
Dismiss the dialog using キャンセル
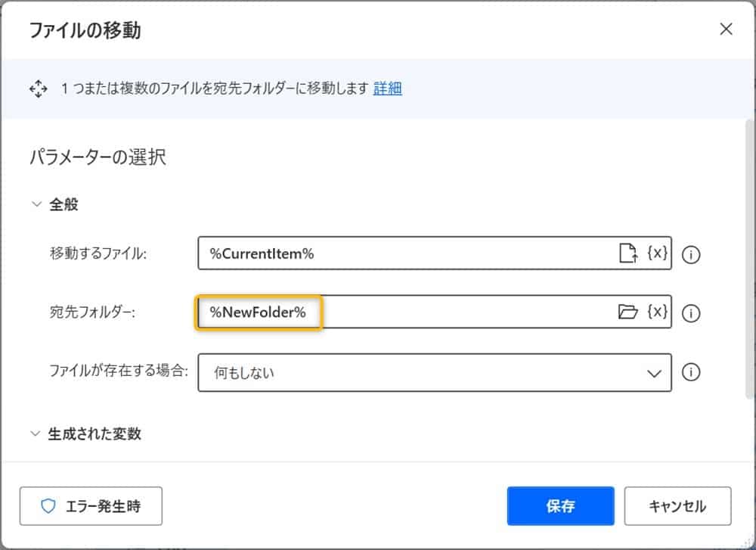[678, 506]
